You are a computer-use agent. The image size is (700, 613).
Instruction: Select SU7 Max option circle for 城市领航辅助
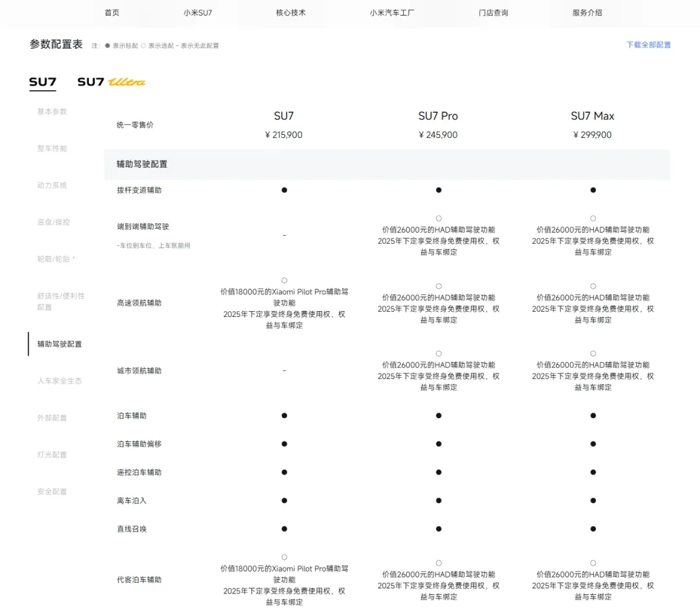(x=593, y=353)
